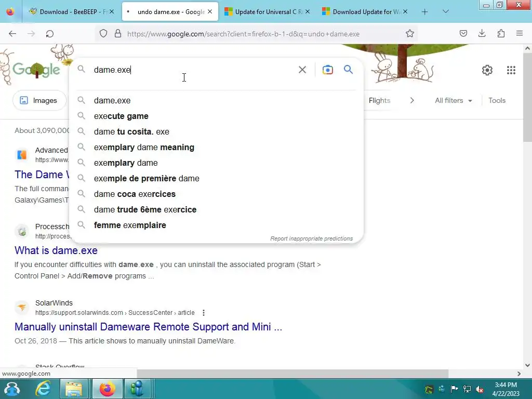Open the BeeBEEP taskbar app
The height and width of the screenshot is (399, 532).
coord(137,389)
